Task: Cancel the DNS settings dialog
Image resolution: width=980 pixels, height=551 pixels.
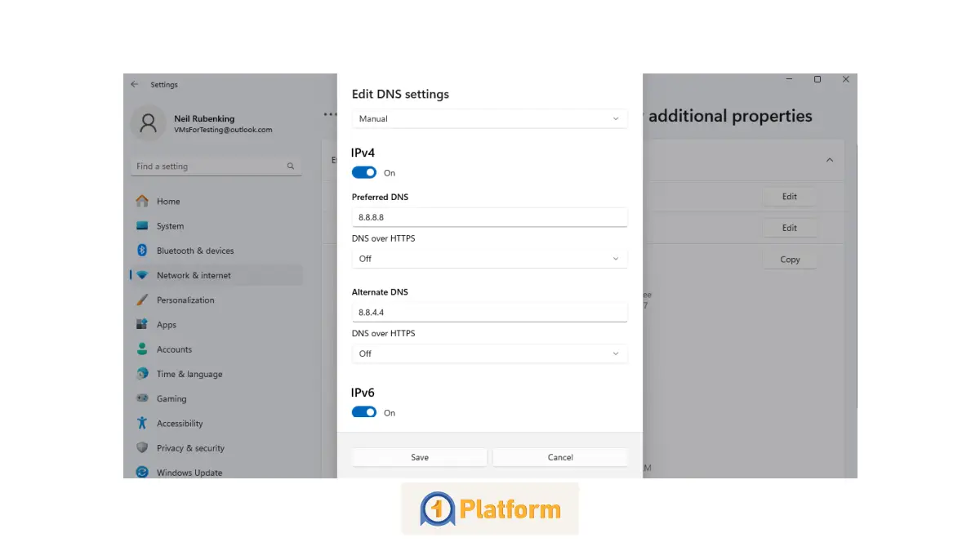Action: click(560, 457)
